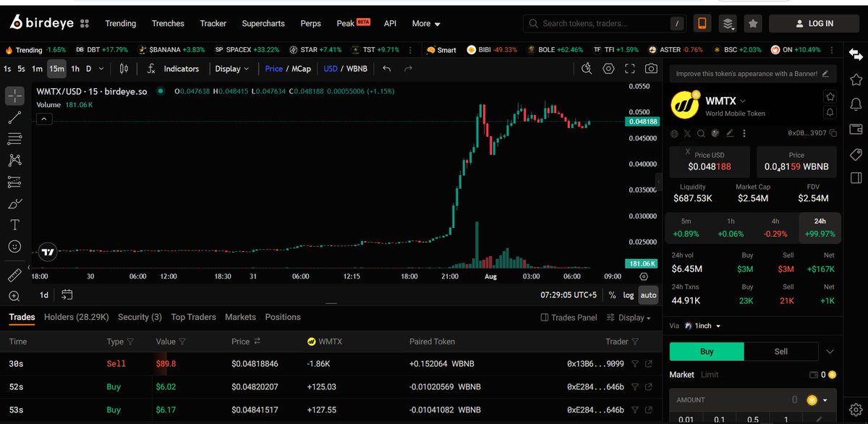
Task: Toggle log scale on chart
Action: pyautogui.click(x=628, y=295)
